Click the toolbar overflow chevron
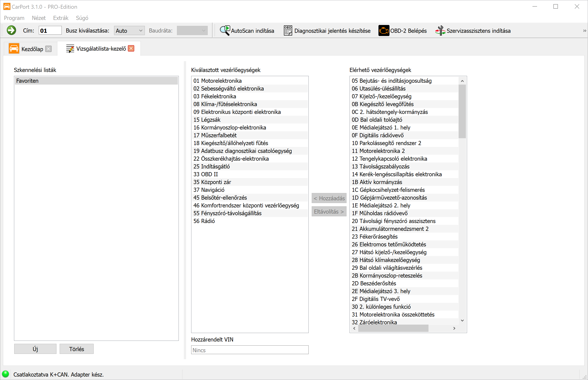This screenshot has width=588, height=380. 584,31
